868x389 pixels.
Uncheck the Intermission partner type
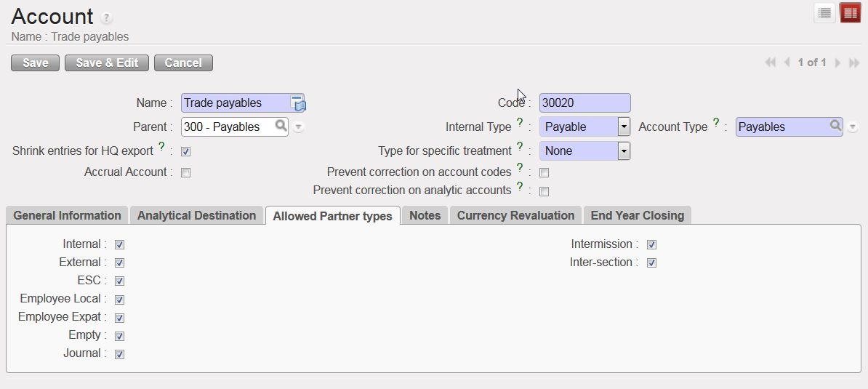(652, 245)
